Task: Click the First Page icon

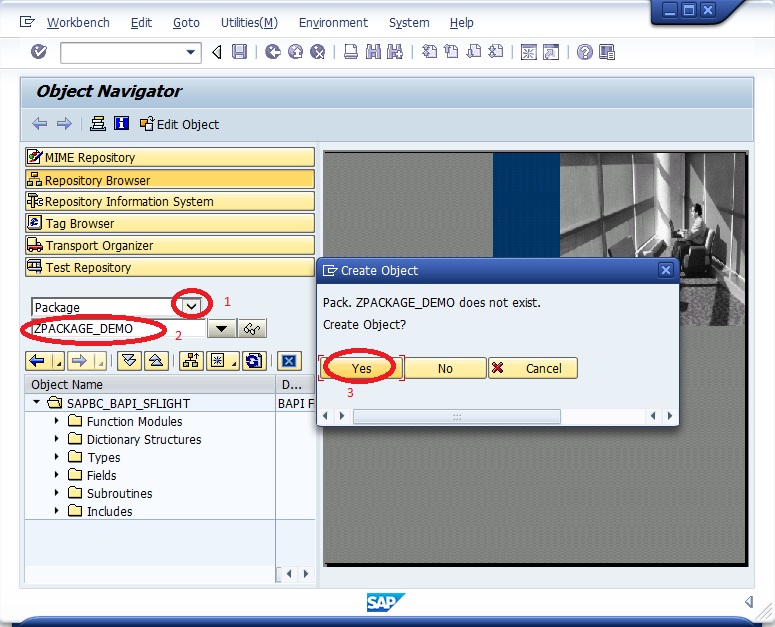Action: coord(429,52)
